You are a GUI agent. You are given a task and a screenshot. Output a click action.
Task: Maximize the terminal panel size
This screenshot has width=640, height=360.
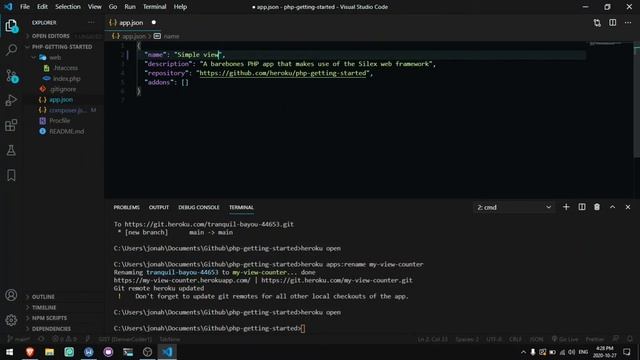click(x=612, y=207)
